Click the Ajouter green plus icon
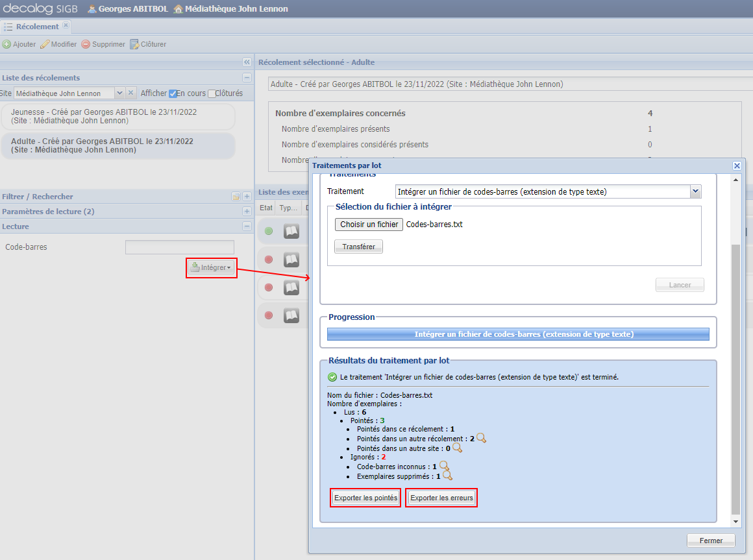The image size is (753, 560). pyautogui.click(x=6, y=44)
